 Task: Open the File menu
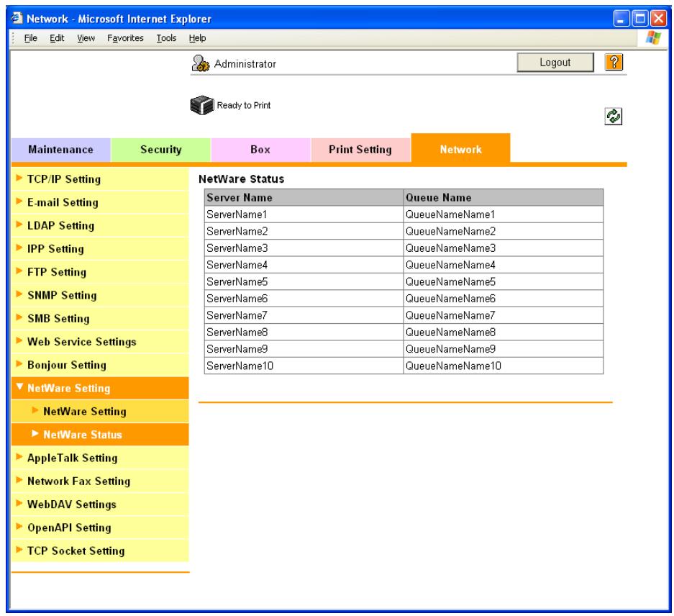click(30, 38)
